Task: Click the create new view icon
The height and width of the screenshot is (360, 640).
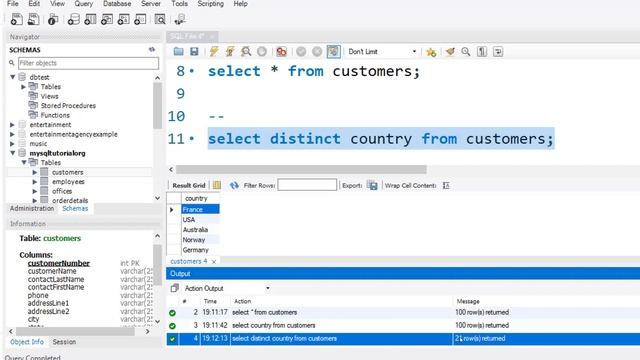Action: [107, 19]
